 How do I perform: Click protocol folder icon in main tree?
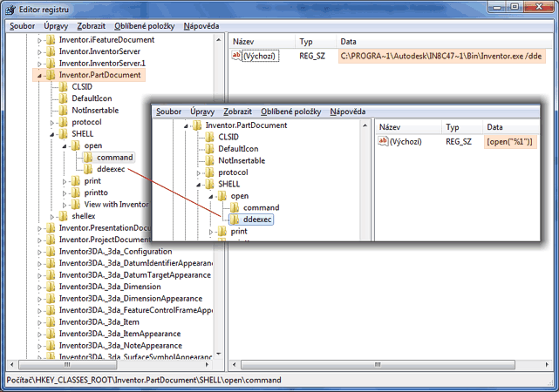pyautogui.click(x=63, y=122)
